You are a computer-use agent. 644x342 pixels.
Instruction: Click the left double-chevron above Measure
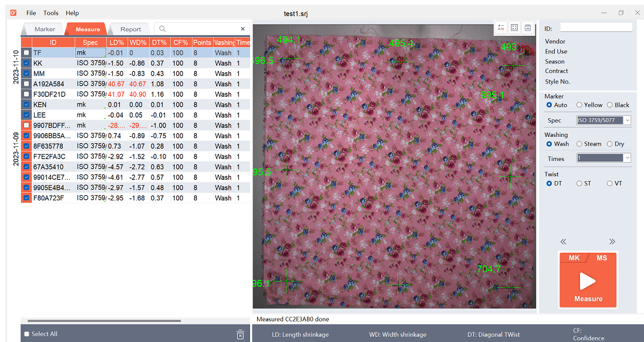pos(563,242)
